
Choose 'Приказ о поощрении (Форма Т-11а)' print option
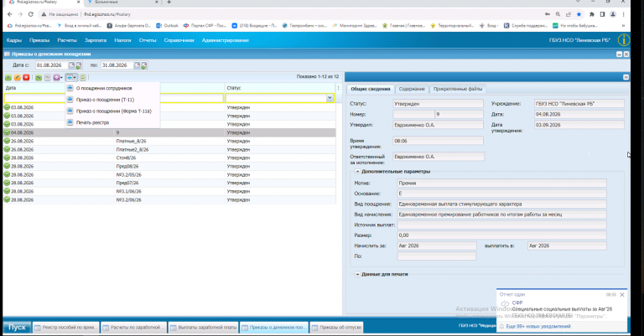pyautogui.click(x=112, y=111)
